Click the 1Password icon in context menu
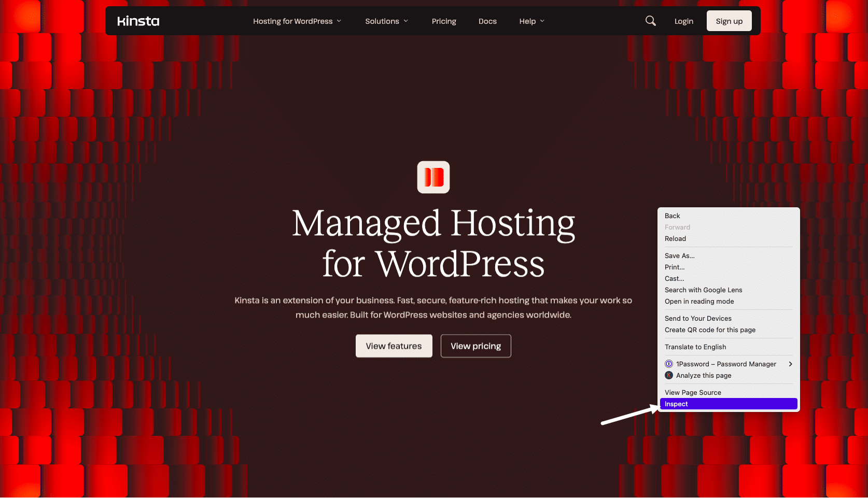 tap(669, 364)
